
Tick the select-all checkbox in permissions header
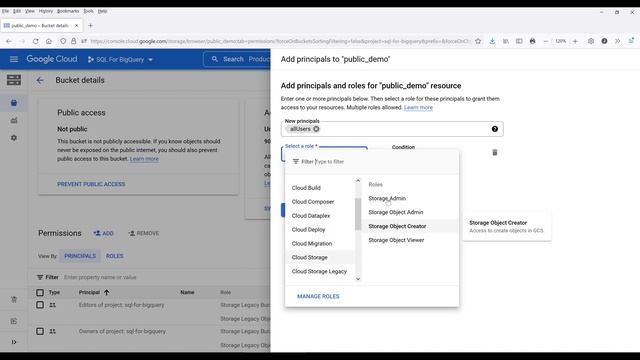click(40, 293)
